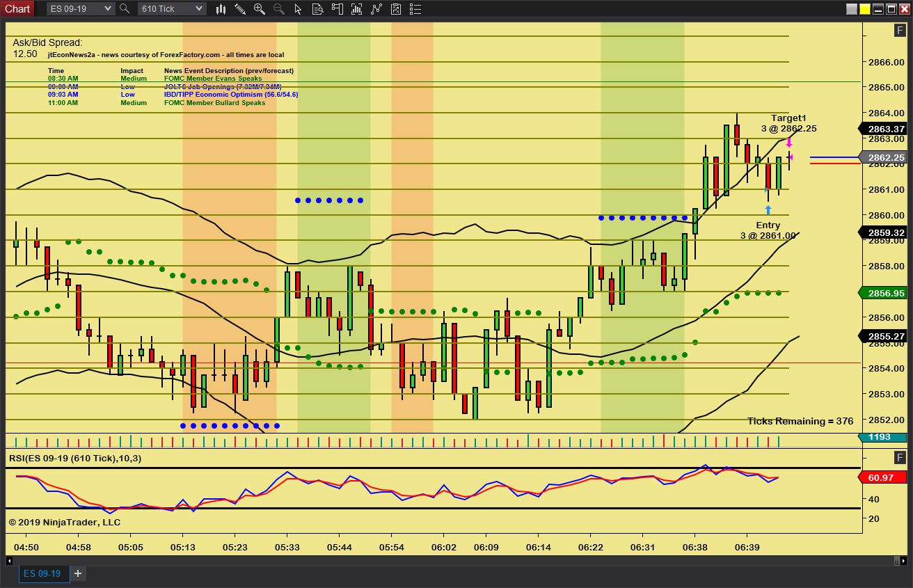Click the 2866.00 price axis label
913x588 pixels.
point(886,62)
